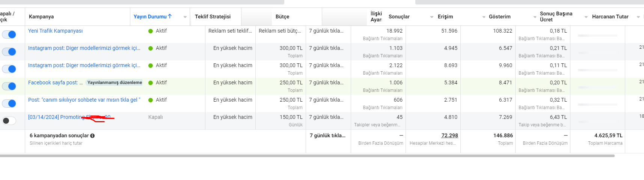644x180 pixels.
Task: Open the Gösterim column options arrow
Action: click(x=535, y=17)
